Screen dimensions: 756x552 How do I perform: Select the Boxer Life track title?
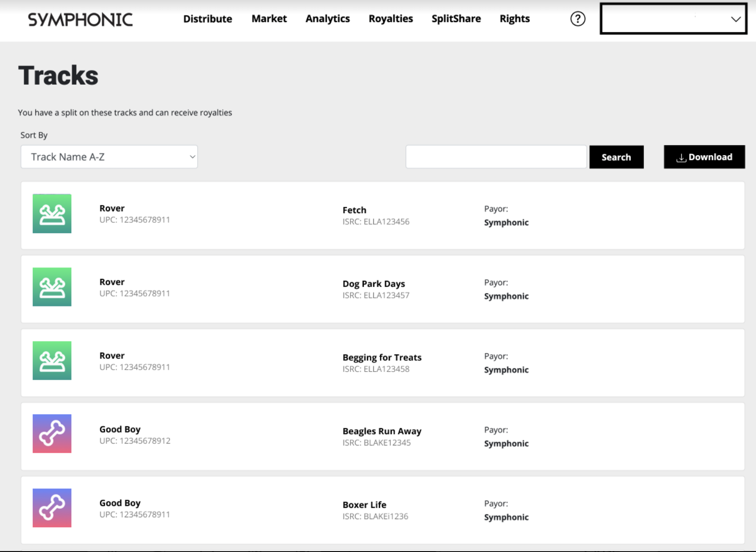tap(364, 505)
